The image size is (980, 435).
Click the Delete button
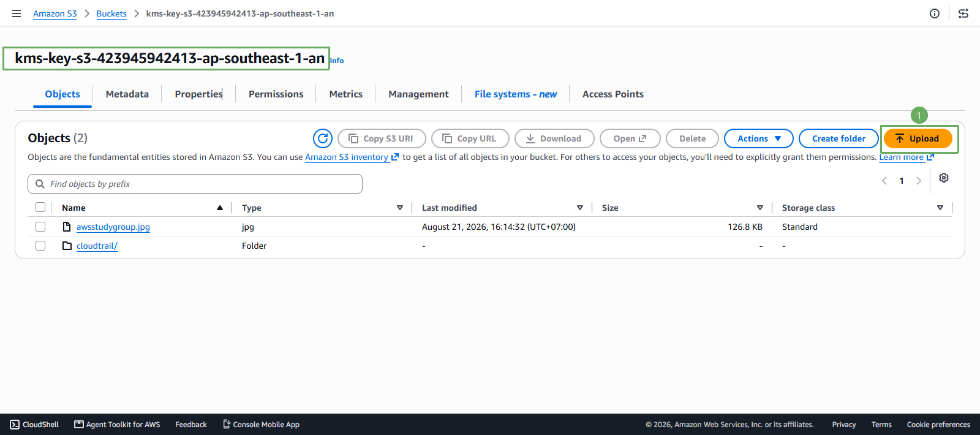pos(693,138)
